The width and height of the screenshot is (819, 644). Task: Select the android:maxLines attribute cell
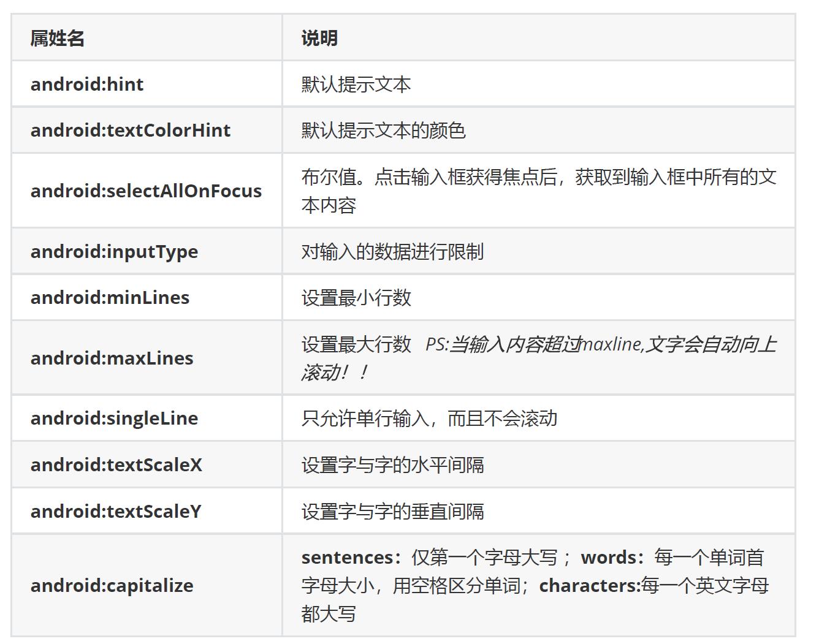click(x=147, y=357)
